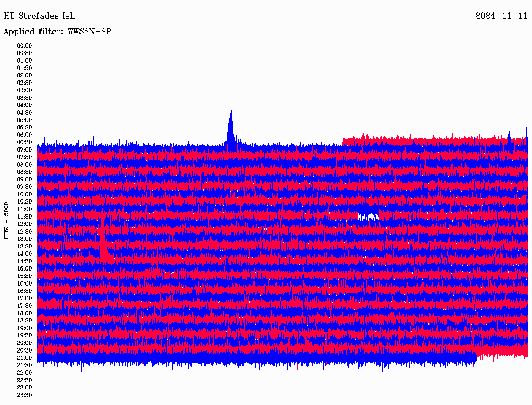This screenshot has width=532, height=405.
Task: Select the 05:00 time label
Action: (24, 120)
